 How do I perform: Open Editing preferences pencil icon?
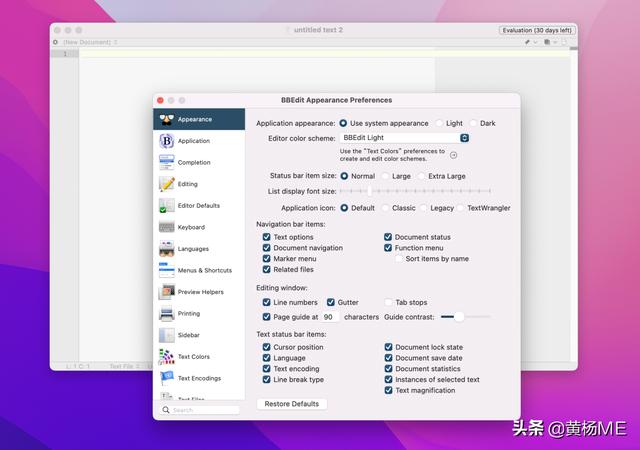(166, 184)
